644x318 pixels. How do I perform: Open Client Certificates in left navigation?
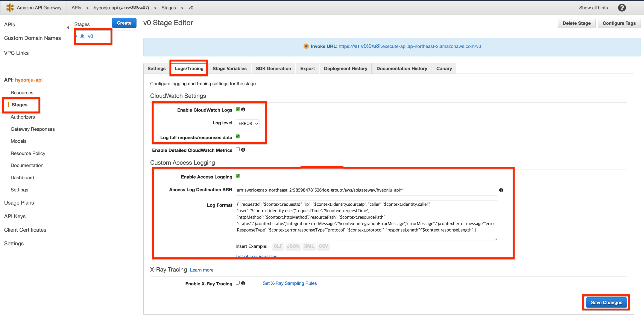(x=25, y=230)
